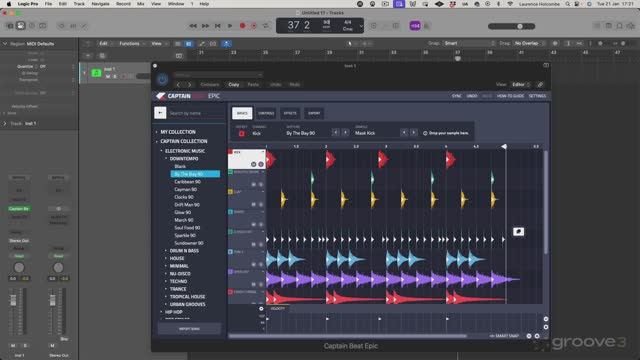Viewport: 640px width, 360px height.
Task: Select next rhythm for By The Bay 90
Action: pos(345,133)
